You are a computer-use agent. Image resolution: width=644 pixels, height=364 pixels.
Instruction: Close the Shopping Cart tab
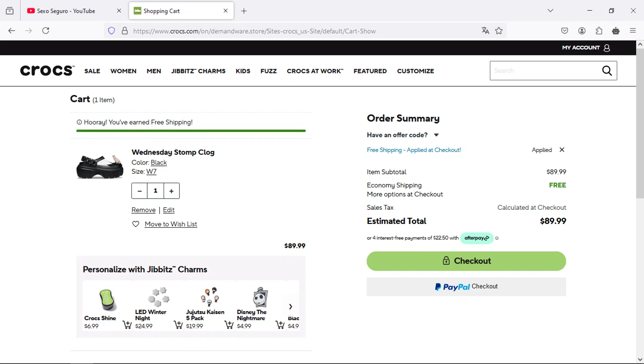click(x=225, y=11)
